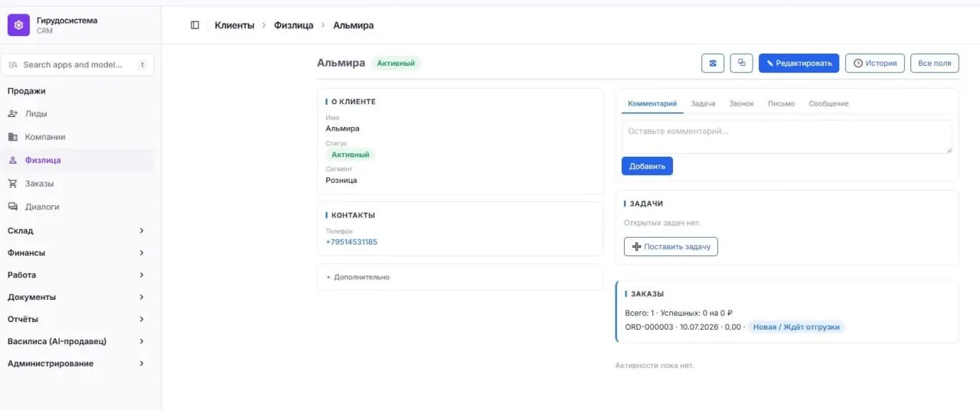This screenshot has width=980, height=410.
Task: Open Диалоги in the sidebar
Action: pyautogui.click(x=77, y=207)
